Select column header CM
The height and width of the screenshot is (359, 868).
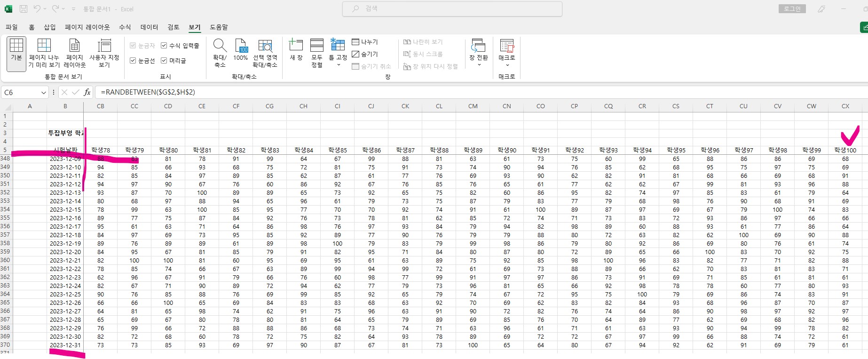[x=473, y=106]
